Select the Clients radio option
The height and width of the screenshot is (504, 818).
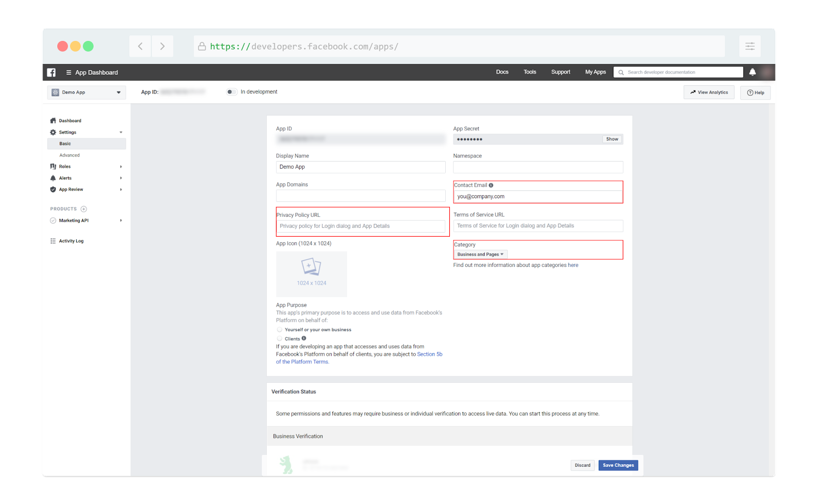pyautogui.click(x=279, y=338)
